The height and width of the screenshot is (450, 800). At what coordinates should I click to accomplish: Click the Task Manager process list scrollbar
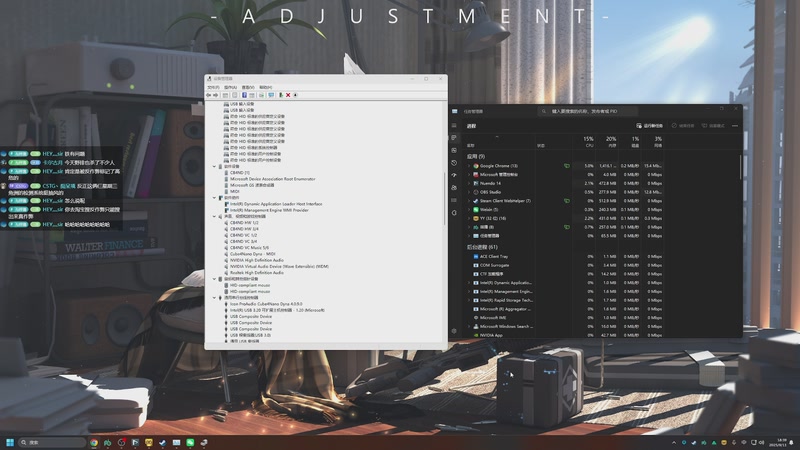740,167
